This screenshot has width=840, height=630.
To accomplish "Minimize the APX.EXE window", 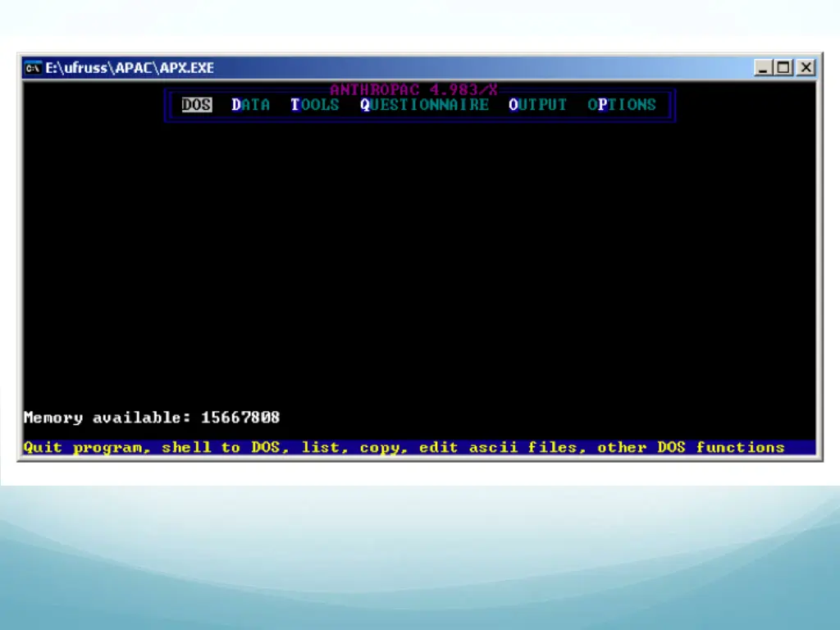I will tap(763, 67).
